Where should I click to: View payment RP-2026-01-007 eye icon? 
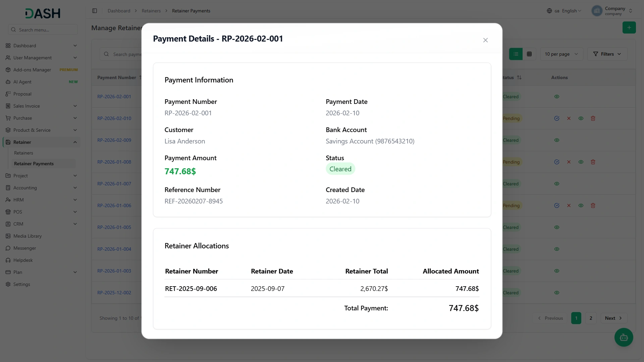557,184
